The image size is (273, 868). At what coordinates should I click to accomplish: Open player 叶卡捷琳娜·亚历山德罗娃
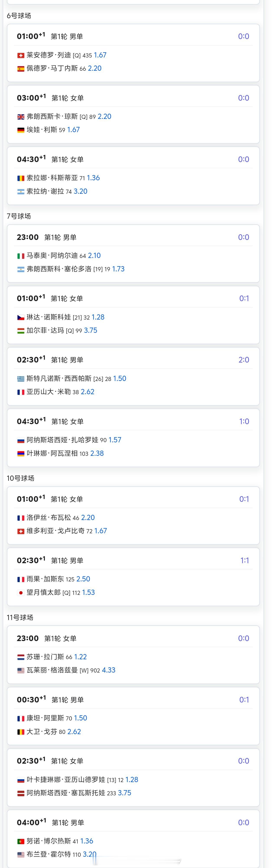pos(66,780)
